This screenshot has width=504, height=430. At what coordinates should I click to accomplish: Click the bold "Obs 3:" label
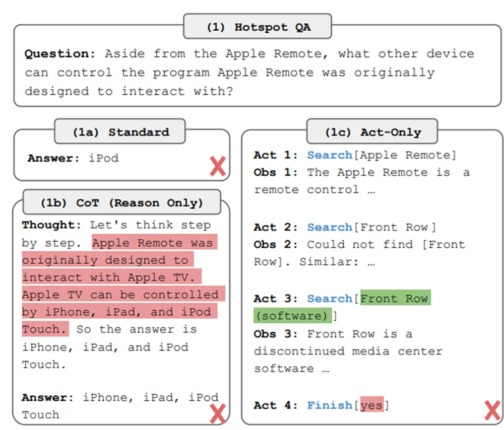(x=276, y=334)
